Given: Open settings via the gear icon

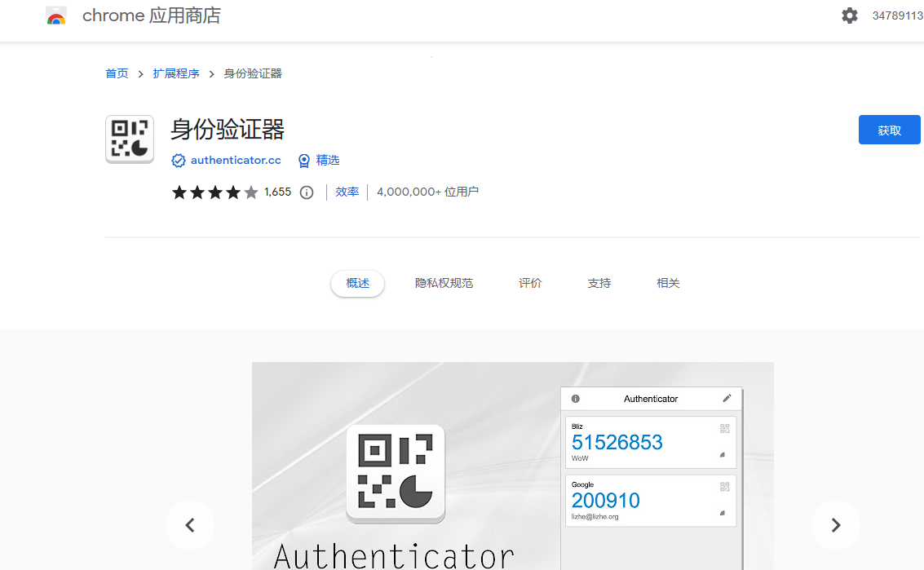Looking at the screenshot, I should [x=849, y=15].
